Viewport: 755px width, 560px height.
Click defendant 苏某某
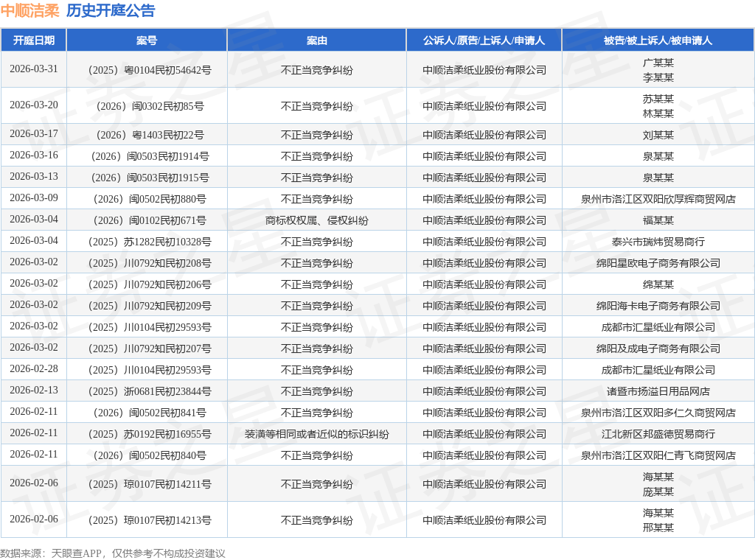click(658, 99)
